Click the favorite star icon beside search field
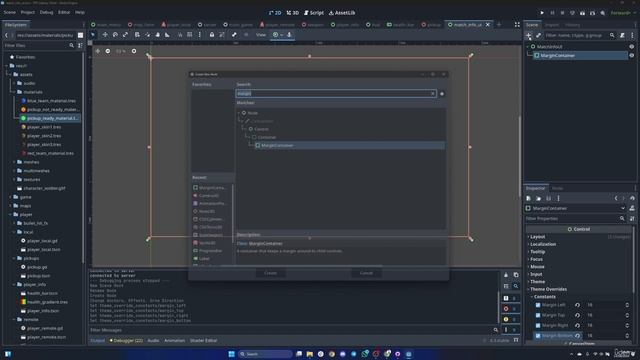This screenshot has width=640, height=360. pyautogui.click(x=442, y=94)
